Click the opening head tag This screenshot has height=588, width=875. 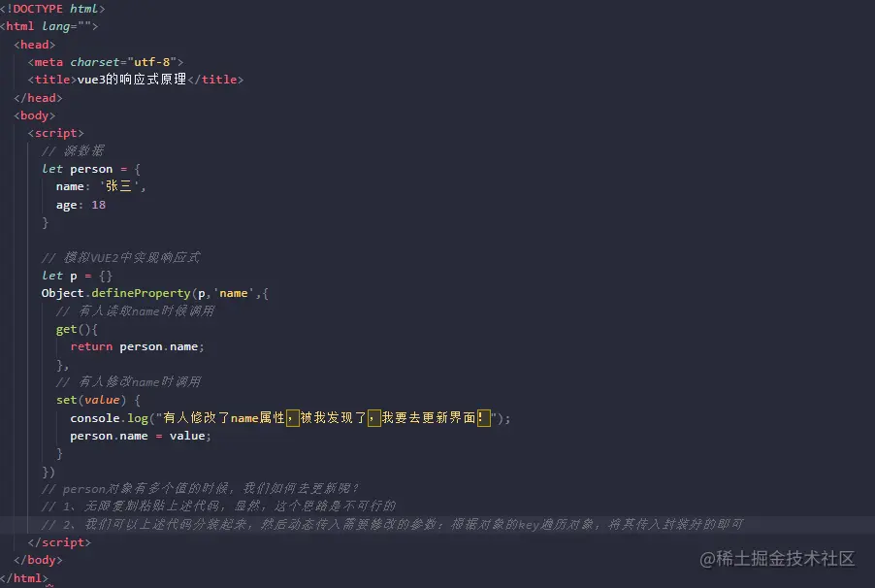(x=35, y=44)
